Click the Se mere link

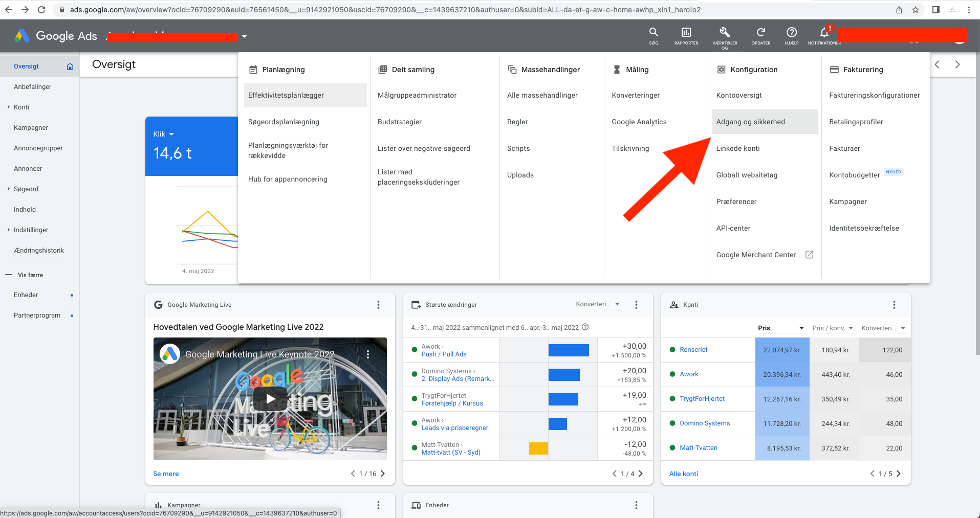pos(166,474)
